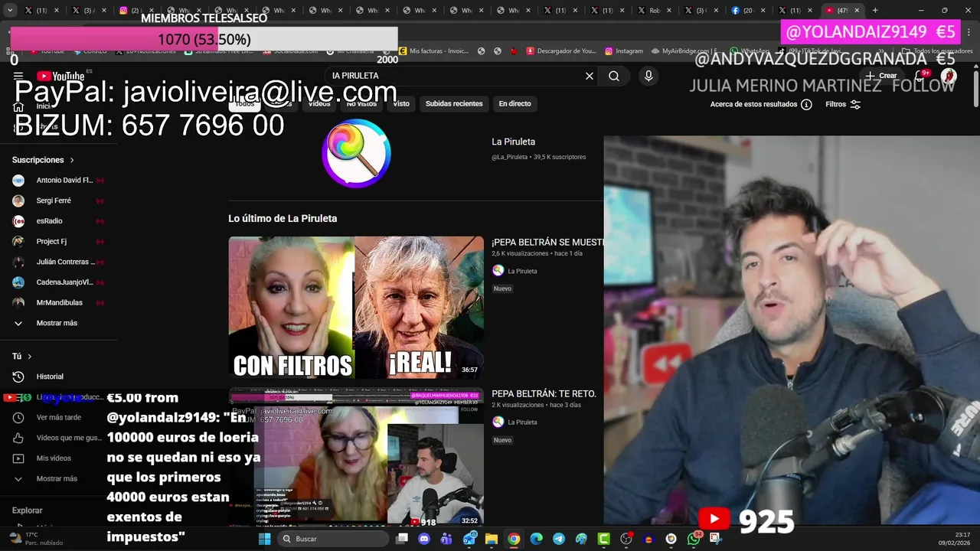Screen dimensions: 980x551
Task: Click La Piruleta under TE RETO video
Action: 522,422
